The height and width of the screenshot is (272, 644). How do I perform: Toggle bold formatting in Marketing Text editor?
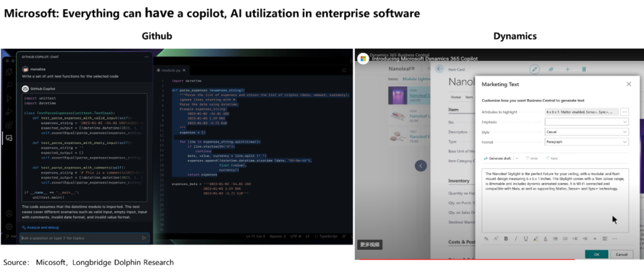point(506,239)
